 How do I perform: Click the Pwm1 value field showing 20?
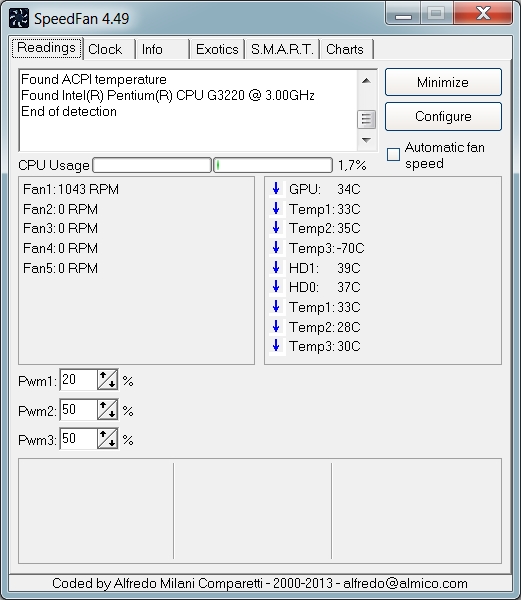click(78, 380)
